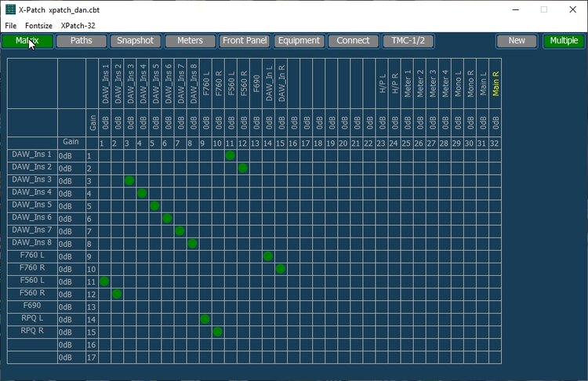The width and height of the screenshot is (588, 381).
Task: Show the Front Panel tab
Action: point(245,41)
